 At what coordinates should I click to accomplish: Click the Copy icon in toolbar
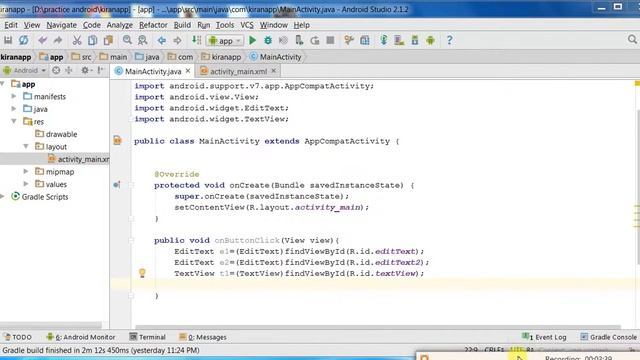[x=93, y=40]
